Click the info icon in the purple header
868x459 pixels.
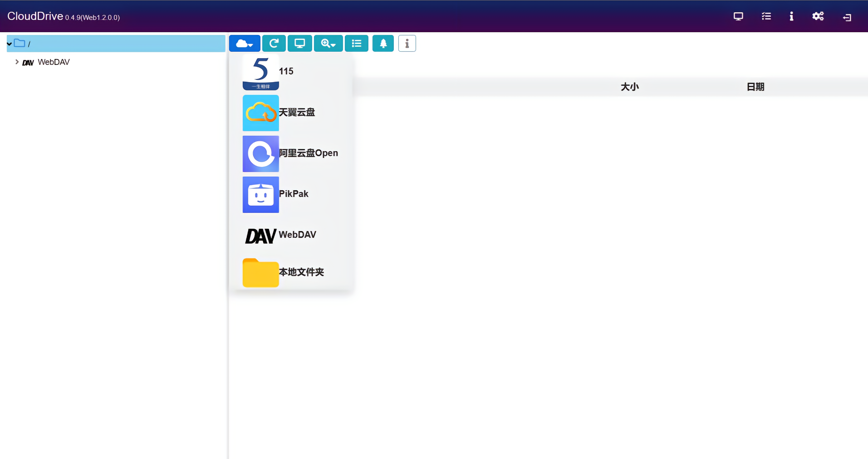click(791, 16)
